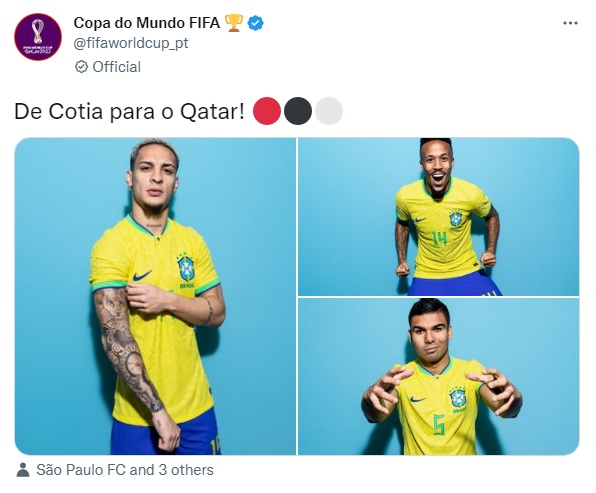
Task: Click the blue verified checkmark badge
Action: coord(255,23)
